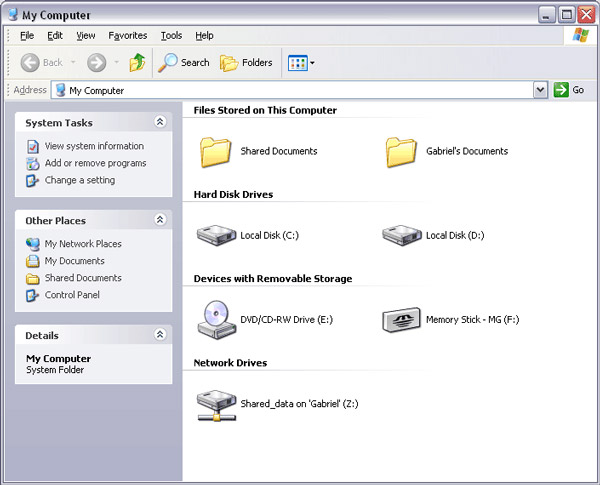The height and width of the screenshot is (485, 600).
Task: Click the Search toolbar button
Action: point(184,63)
